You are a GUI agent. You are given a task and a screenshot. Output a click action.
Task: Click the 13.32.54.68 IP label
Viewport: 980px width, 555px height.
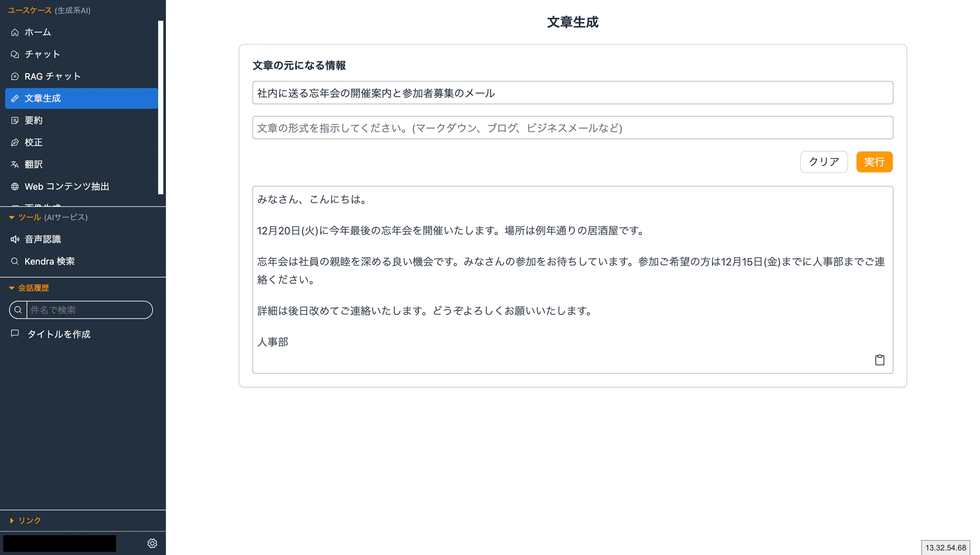945,547
